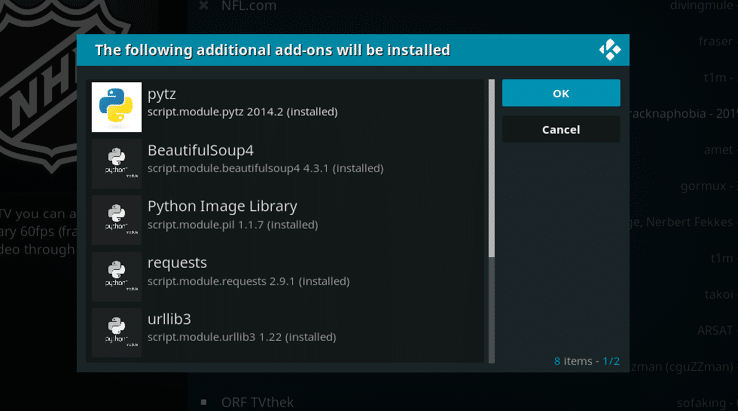Viewport: 738px width, 411px height.
Task: Click the '8 items - 1/2' page counter
Action: (x=586, y=361)
